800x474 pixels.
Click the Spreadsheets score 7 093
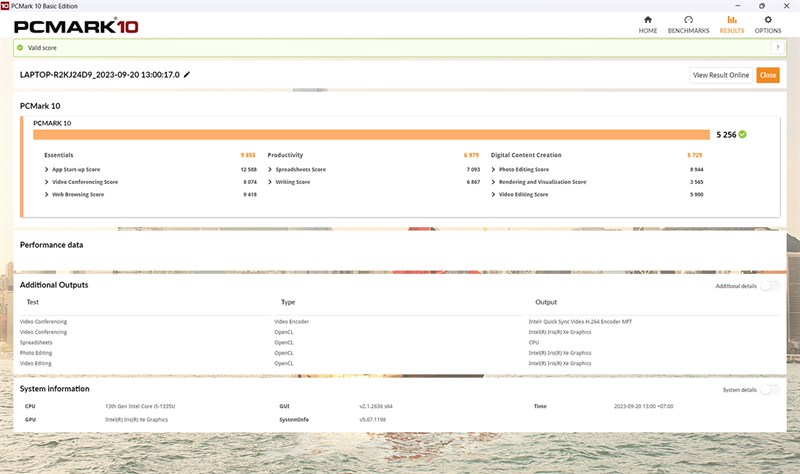pos(473,169)
